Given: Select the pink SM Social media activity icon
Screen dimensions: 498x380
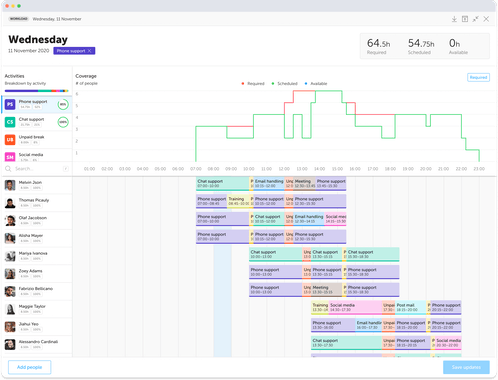Looking at the screenshot, I should coord(10,157).
